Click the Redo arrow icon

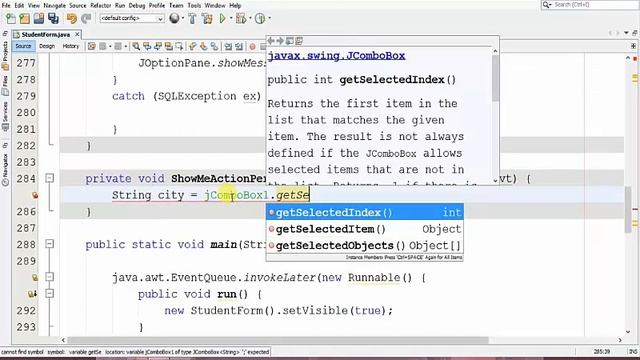[x=86, y=18]
